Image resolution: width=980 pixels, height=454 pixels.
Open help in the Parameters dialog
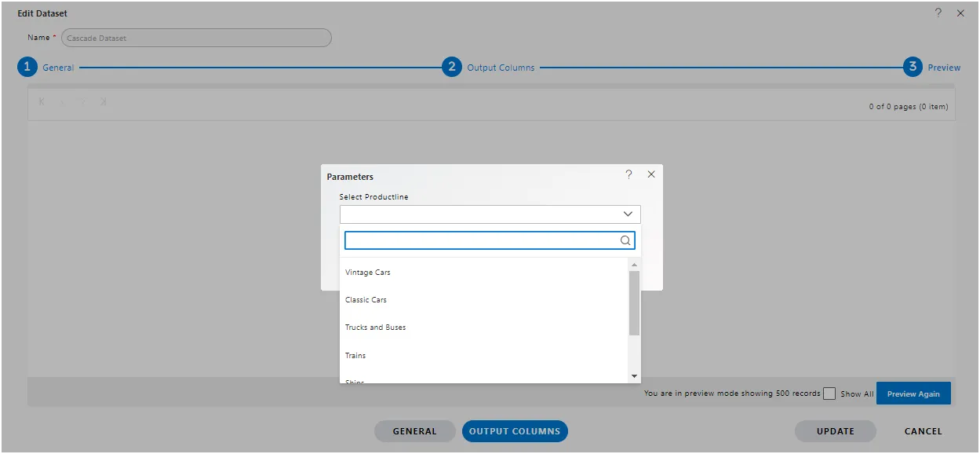[628, 174]
